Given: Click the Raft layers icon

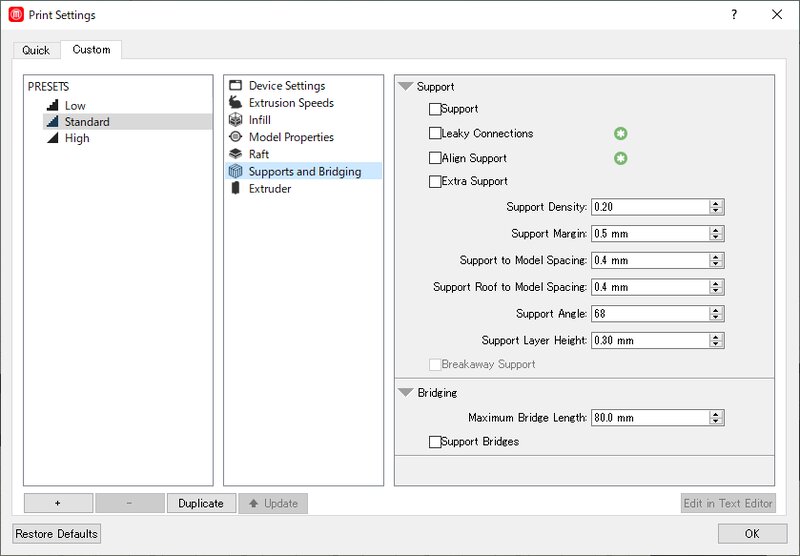Looking at the screenshot, I should (235, 154).
